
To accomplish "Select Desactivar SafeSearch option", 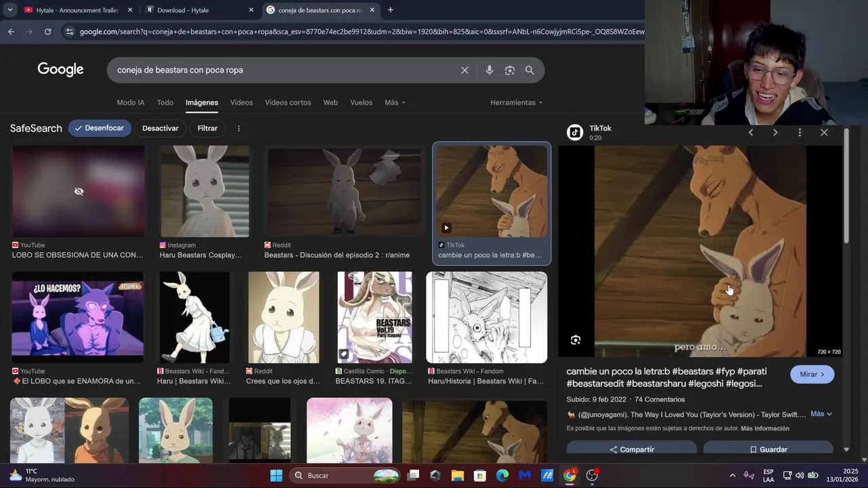I will tap(160, 128).
